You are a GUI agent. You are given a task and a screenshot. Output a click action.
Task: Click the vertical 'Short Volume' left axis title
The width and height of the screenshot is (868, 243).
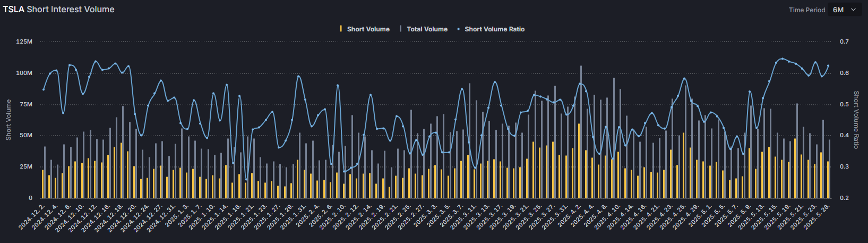[8, 120]
